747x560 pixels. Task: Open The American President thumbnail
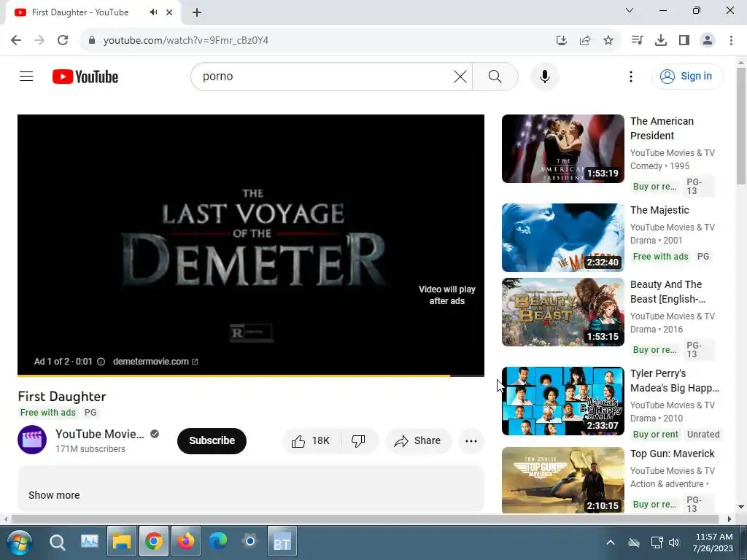562,149
